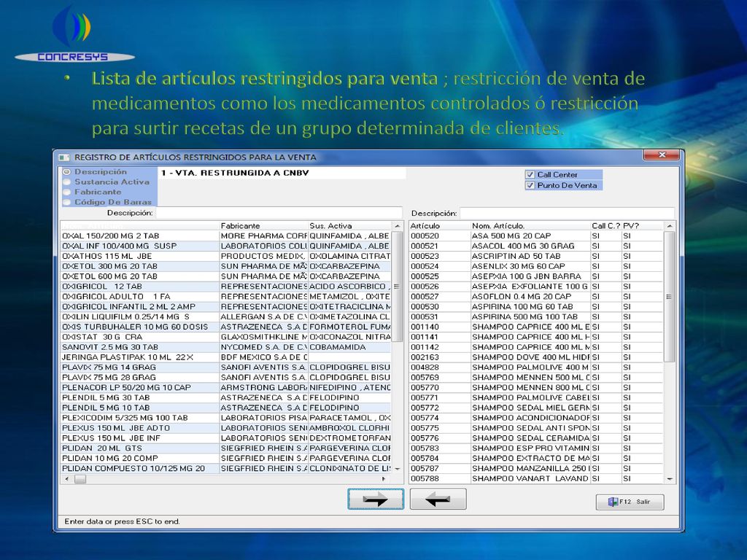The height and width of the screenshot is (560, 747).
Task: Select row PLIDAN COMPUESTO 10/125 MG 20
Action: (x=226, y=469)
